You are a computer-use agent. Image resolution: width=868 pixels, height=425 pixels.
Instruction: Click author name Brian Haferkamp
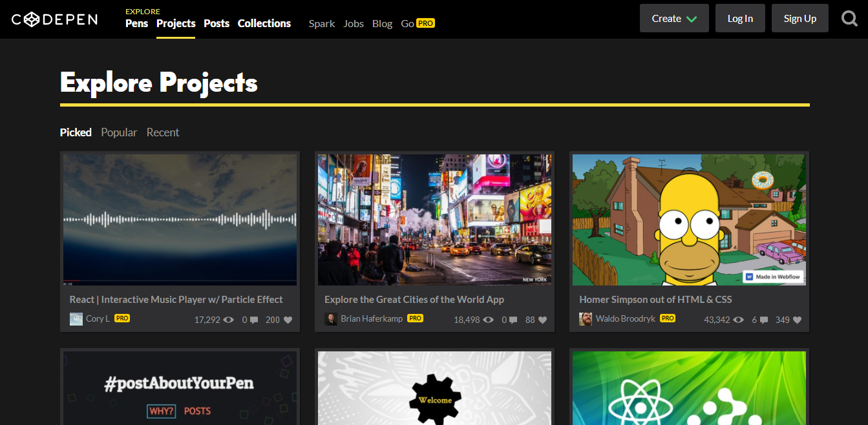372,318
